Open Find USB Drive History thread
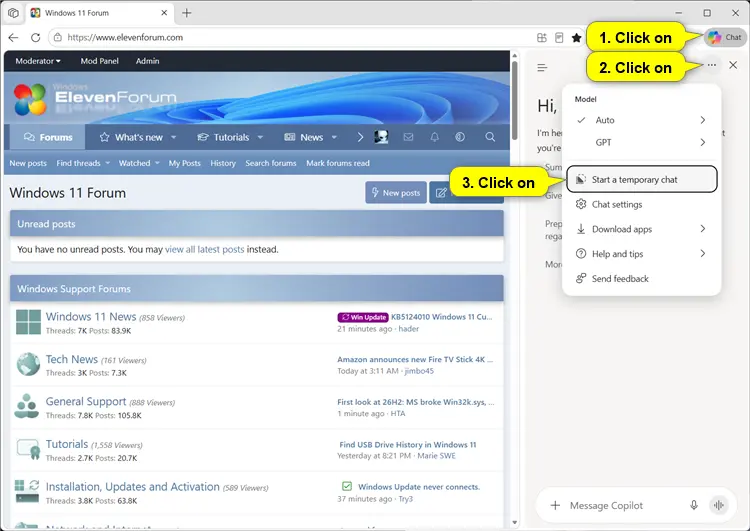This screenshot has height=531, width=750. click(408, 444)
